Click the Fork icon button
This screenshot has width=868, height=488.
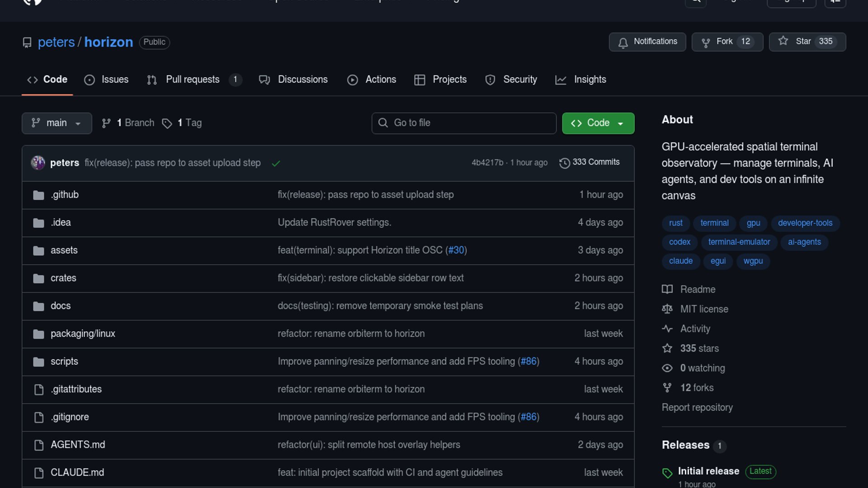(x=705, y=42)
